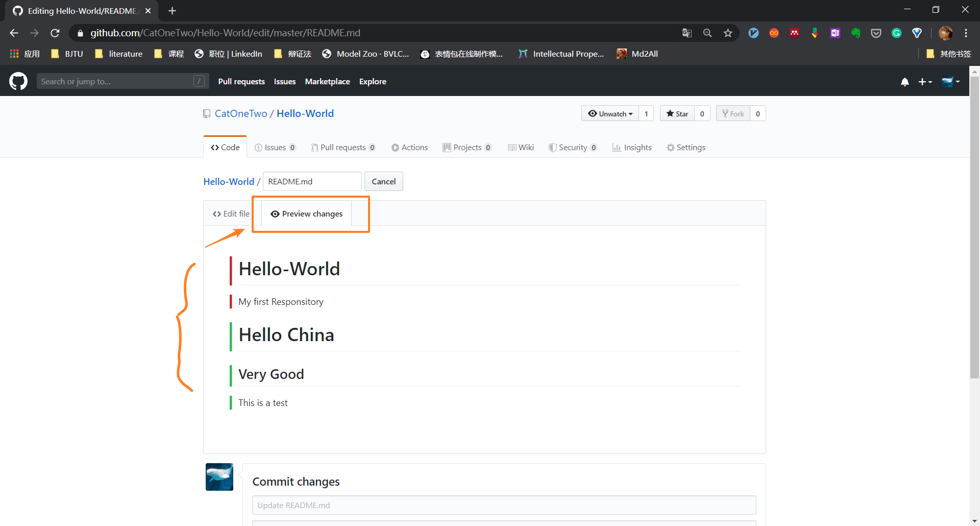The image size is (980, 526).
Task: Switch to the Edit file tab
Action: coord(231,213)
